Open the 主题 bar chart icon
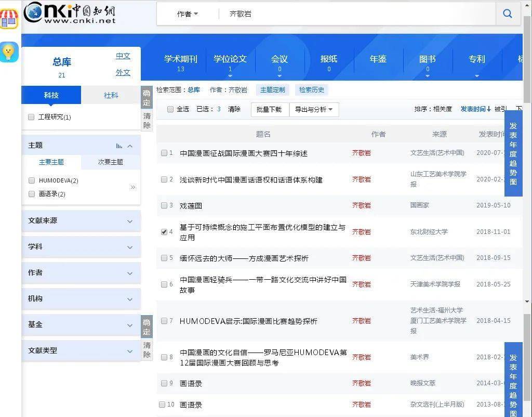532x417 pixels. coord(119,146)
